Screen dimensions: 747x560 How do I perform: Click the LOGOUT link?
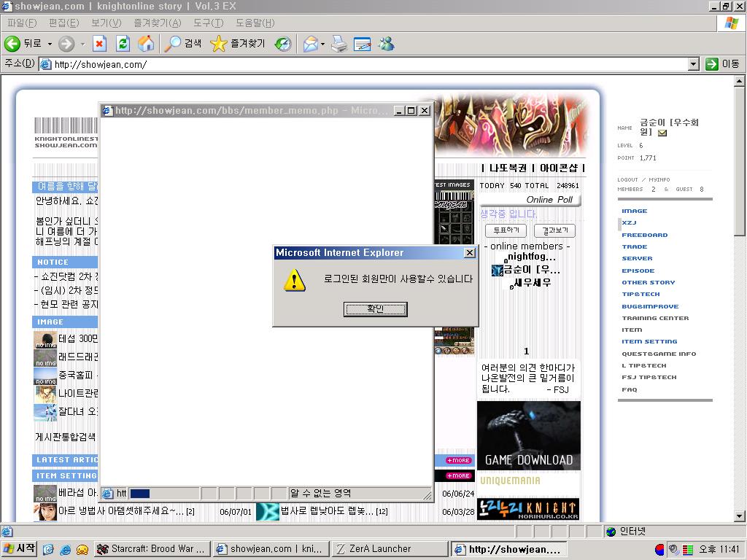627,179
